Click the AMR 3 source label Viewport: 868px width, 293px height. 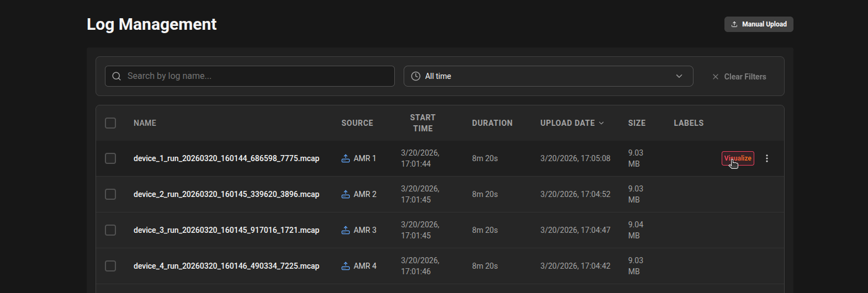[365, 230]
